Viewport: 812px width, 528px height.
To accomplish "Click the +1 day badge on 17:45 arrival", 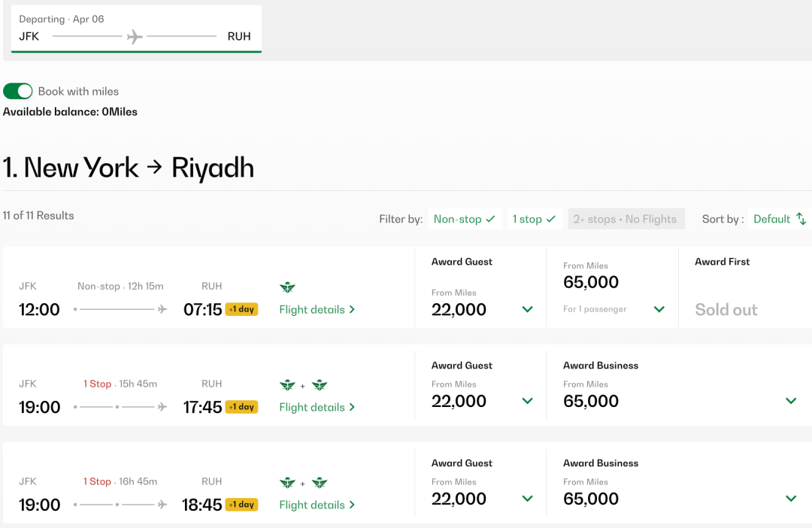I will click(x=241, y=407).
